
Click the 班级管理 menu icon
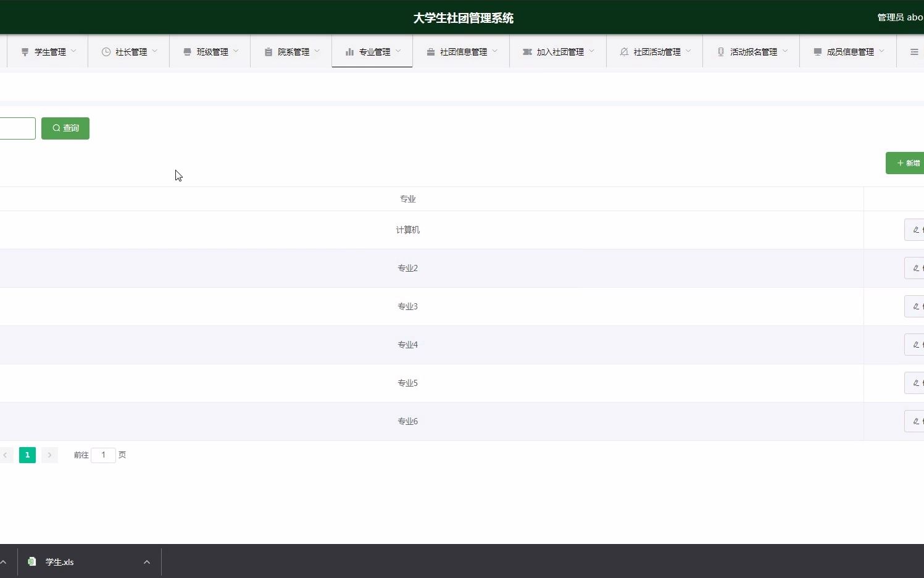click(187, 52)
